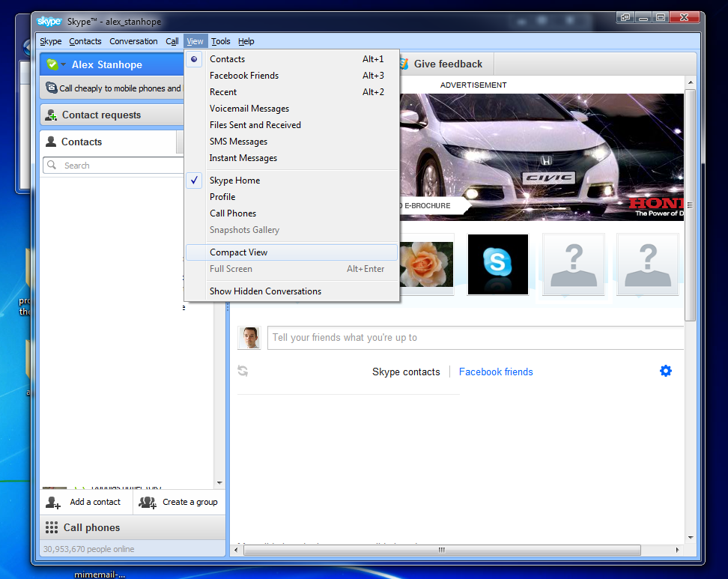This screenshot has width=728, height=579.
Task: Click the home pane scroll up arrow
Action: click(x=691, y=82)
